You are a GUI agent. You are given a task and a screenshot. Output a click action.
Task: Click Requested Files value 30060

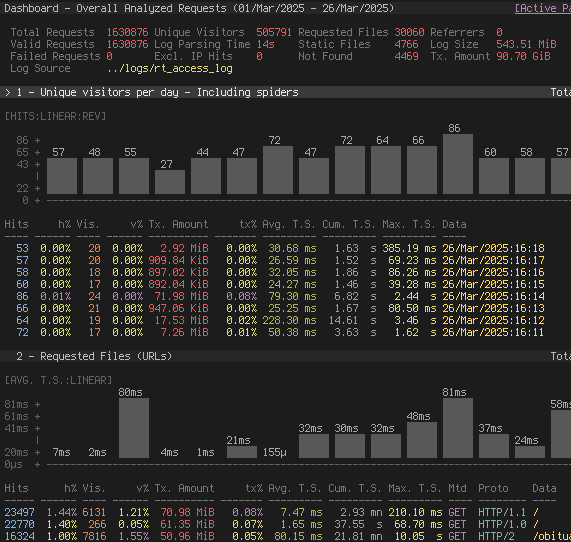point(409,32)
